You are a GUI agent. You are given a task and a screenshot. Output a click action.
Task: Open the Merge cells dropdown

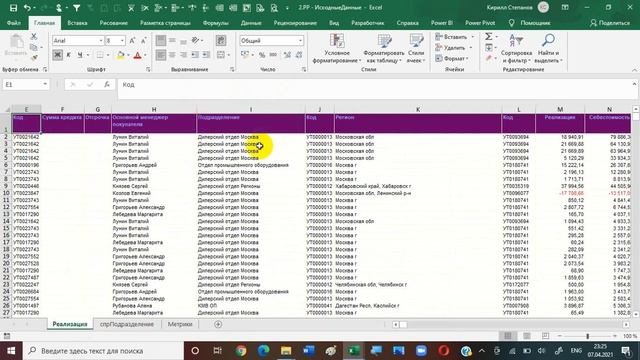tap(229, 55)
